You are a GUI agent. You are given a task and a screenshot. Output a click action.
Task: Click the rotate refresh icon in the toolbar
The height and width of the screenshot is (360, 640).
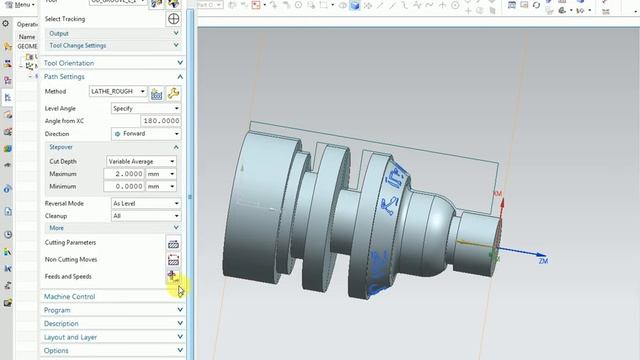(x=536, y=5)
